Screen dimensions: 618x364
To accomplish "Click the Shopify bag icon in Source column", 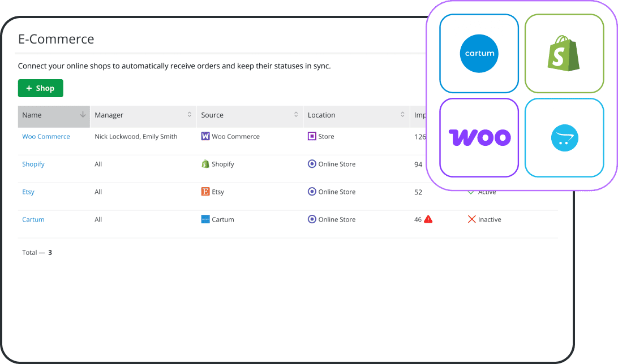I will [204, 164].
